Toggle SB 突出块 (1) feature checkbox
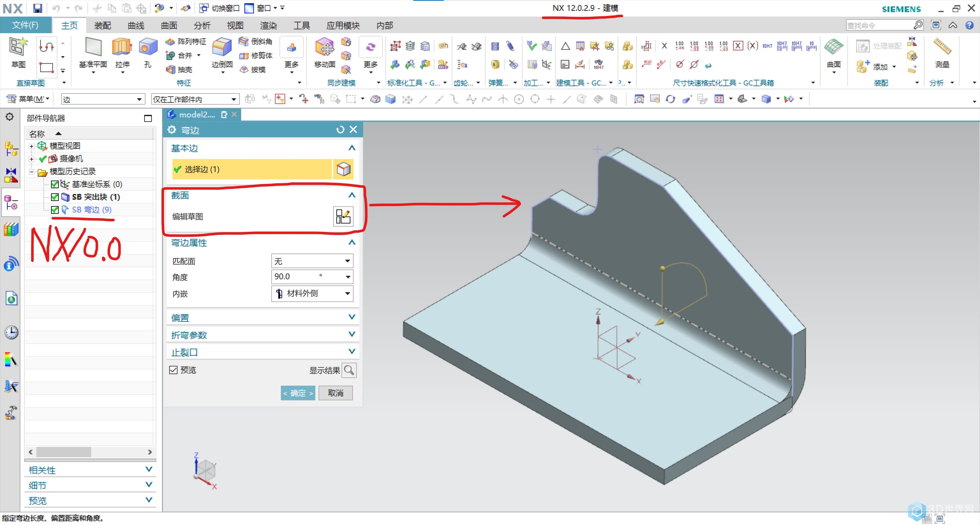980x525 pixels. (55, 197)
